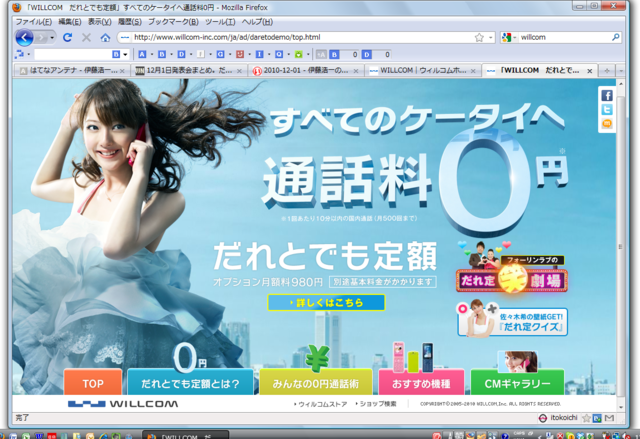Screen dimensions: 640x439
Task: Click the red smiley face toolbar icon
Action: click(x=240, y=54)
